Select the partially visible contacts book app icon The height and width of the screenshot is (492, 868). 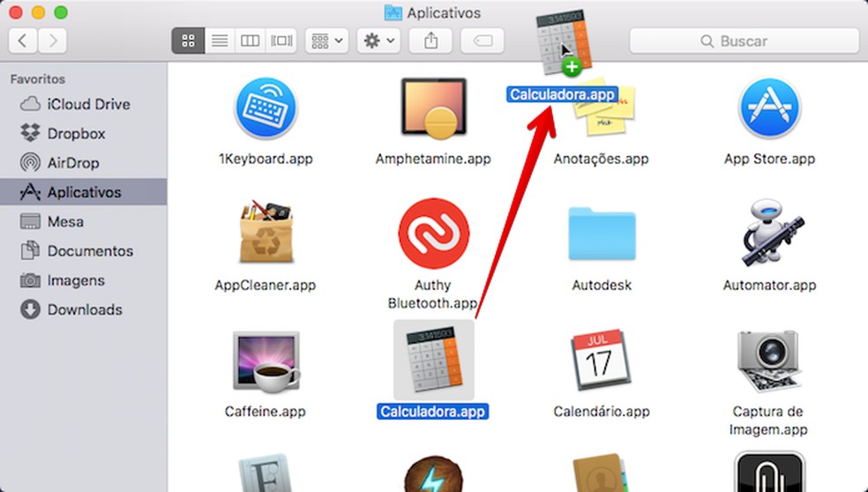[x=600, y=473]
